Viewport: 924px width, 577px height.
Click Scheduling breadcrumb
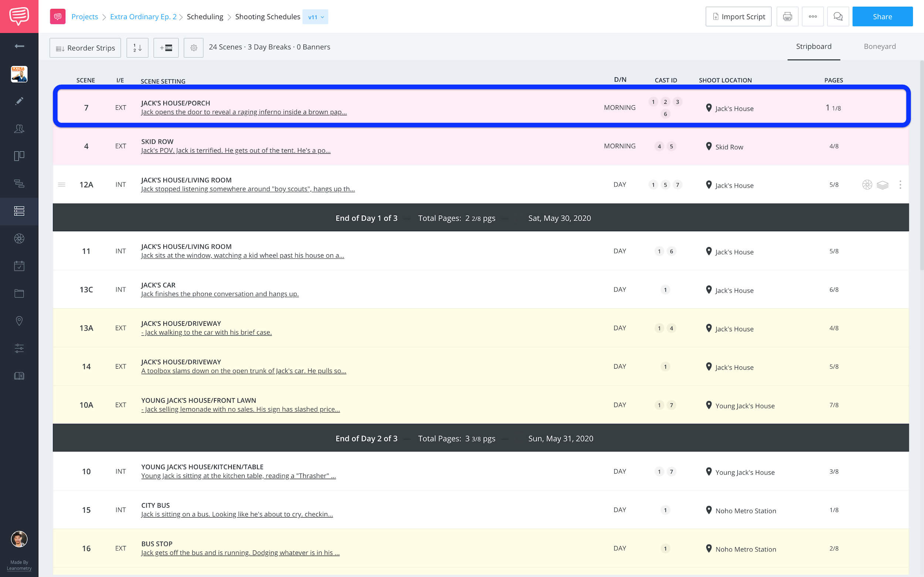(205, 16)
